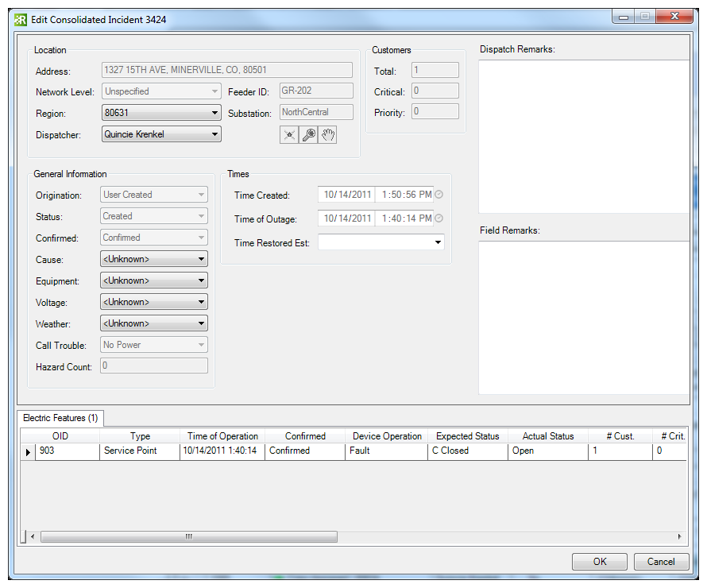Click the Network Level dropdown
The height and width of the screenshot is (588, 707).
point(161,91)
